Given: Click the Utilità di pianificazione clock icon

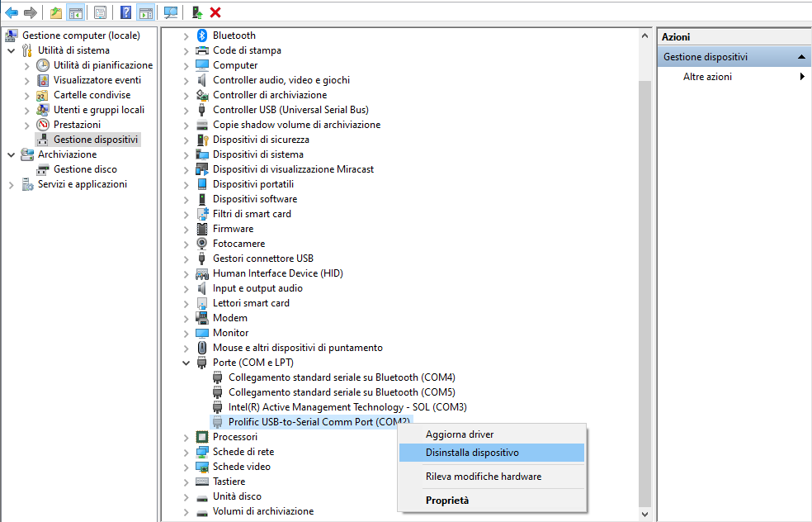Looking at the screenshot, I should click(x=42, y=65).
